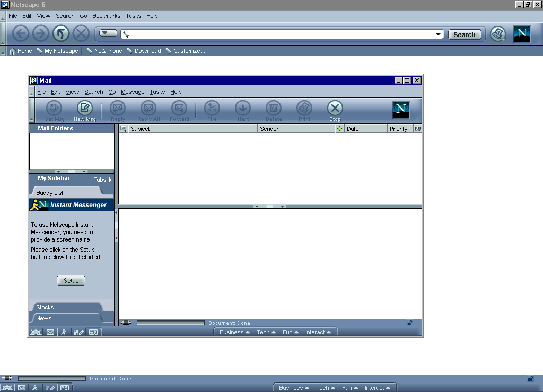Click the Netscape N logo in Mail window
The height and width of the screenshot is (392, 543).
[401, 109]
